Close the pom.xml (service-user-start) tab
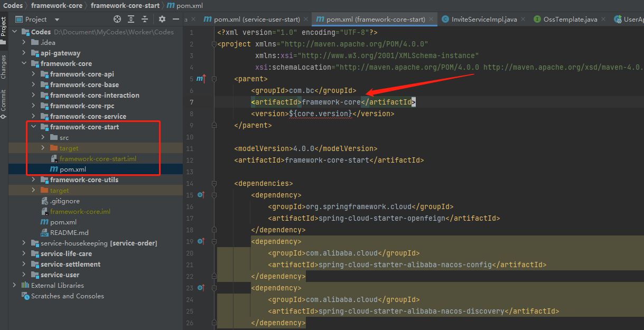The width and height of the screenshot is (644, 330). (x=306, y=20)
